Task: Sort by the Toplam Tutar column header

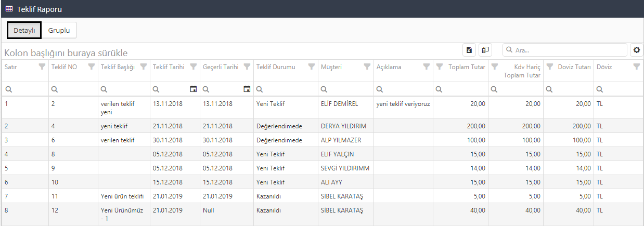Action: click(x=467, y=67)
